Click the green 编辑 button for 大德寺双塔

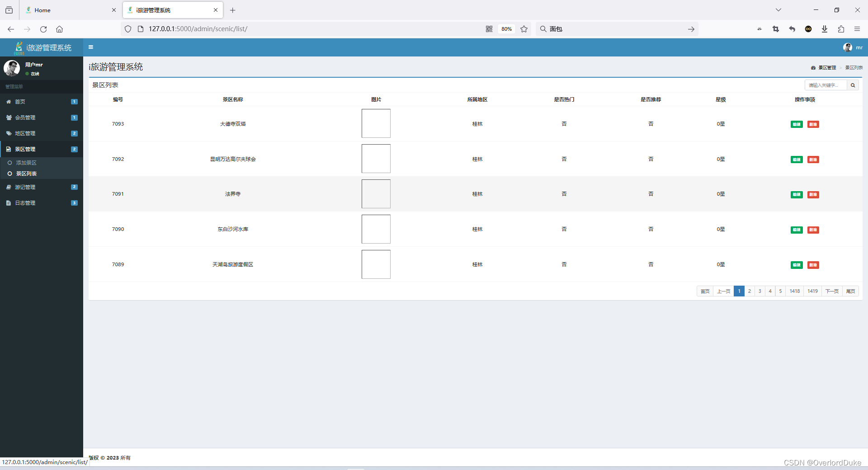(x=797, y=124)
